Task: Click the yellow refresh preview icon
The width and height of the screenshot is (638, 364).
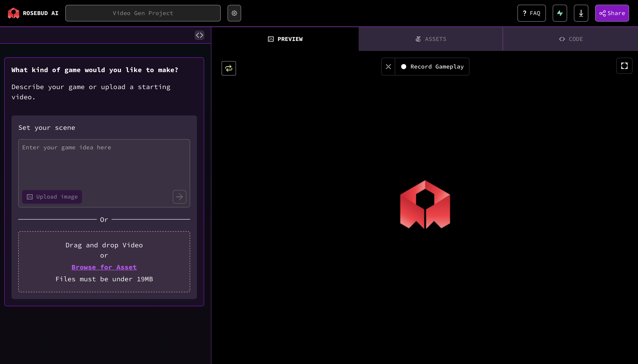Action: [x=229, y=68]
